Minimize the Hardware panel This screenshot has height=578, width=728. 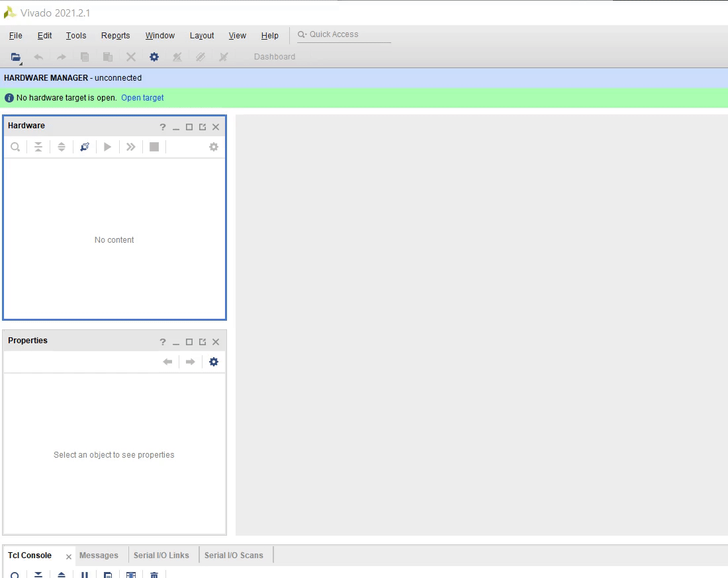(176, 128)
